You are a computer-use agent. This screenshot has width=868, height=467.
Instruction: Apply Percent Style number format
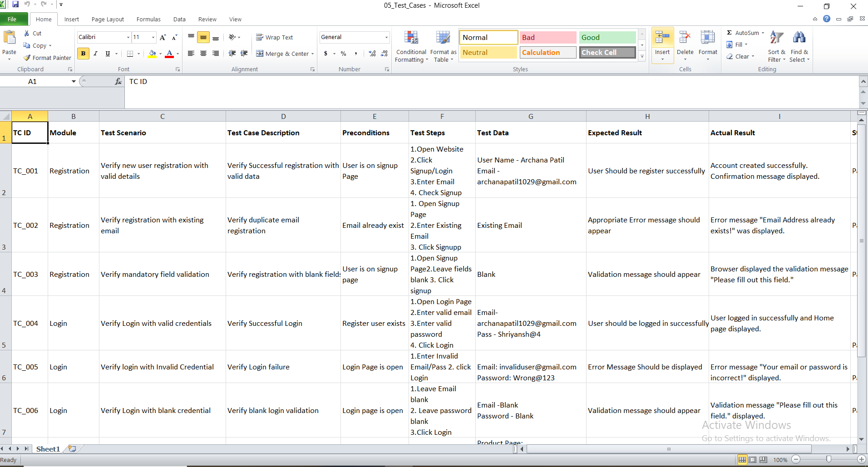click(x=343, y=54)
